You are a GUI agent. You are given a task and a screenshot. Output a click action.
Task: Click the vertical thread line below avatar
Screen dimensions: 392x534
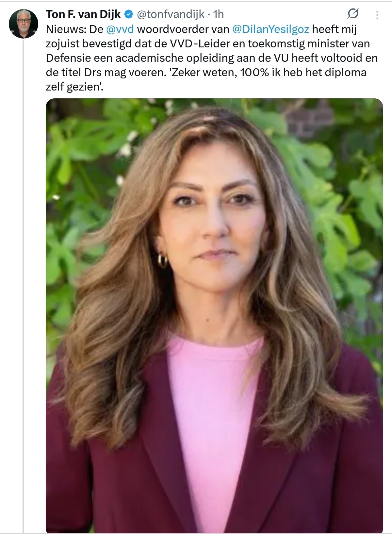[x=24, y=261]
